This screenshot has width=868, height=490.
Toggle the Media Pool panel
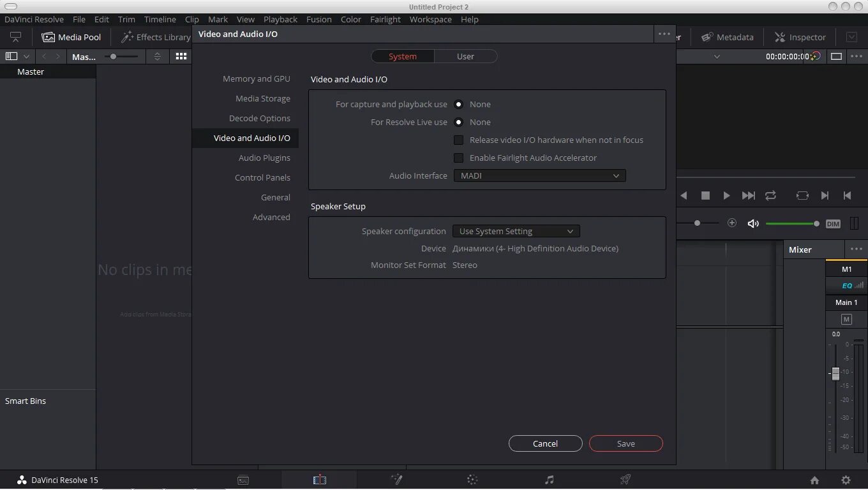71,37
